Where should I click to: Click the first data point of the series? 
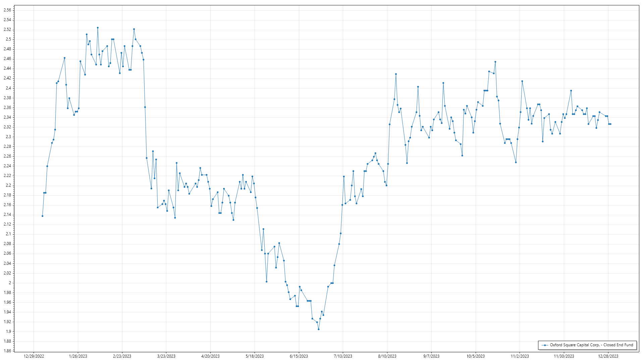pyautogui.click(x=42, y=216)
